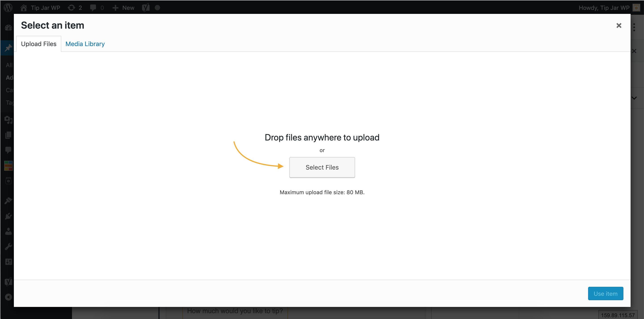Image resolution: width=644 pixels, height=319 pixels.
Task: Switch to the Media Library tab
Action: (x=85, y=44)
